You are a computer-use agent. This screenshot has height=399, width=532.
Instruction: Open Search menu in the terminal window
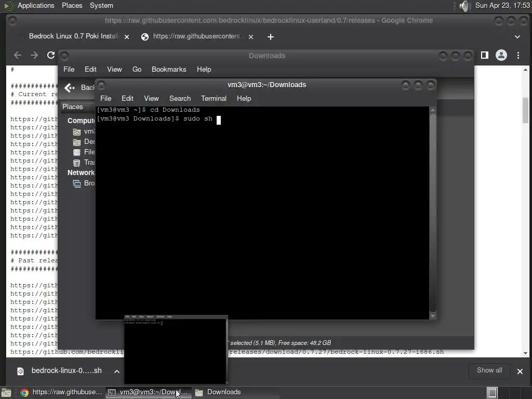point(180,98)
